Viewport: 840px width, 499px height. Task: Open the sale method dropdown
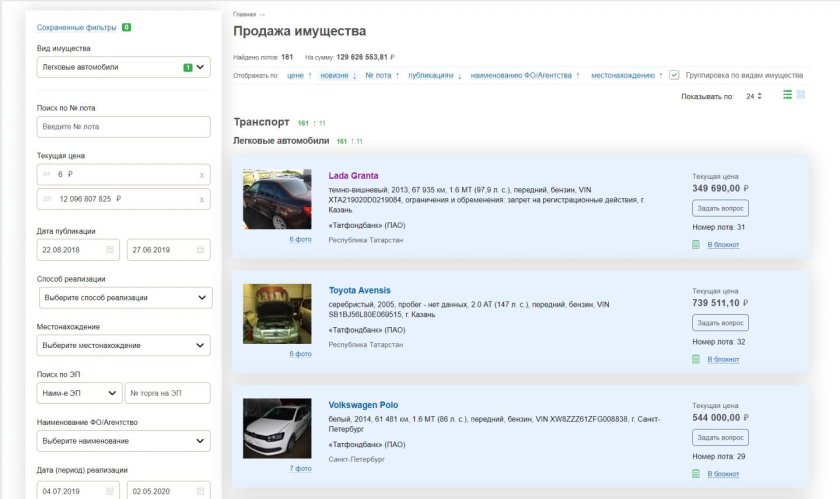(203, 298)
